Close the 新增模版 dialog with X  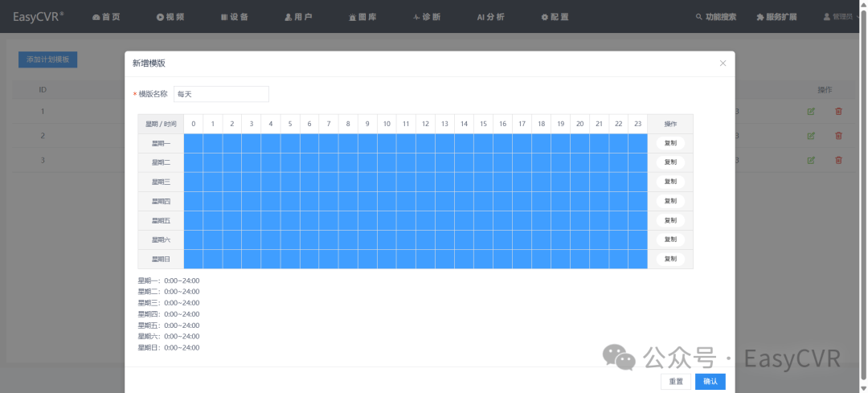pyautogui.click(x=723, y=63)
